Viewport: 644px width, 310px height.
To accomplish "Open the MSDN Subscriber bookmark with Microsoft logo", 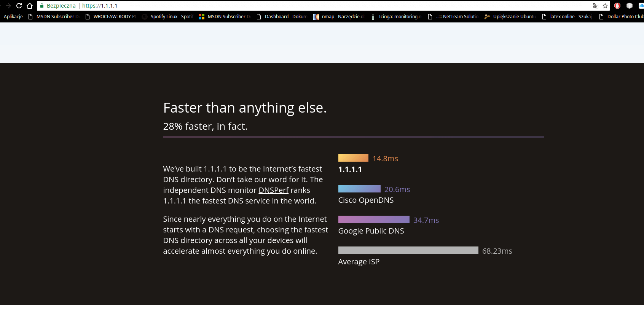I will (x=225, y=17).
